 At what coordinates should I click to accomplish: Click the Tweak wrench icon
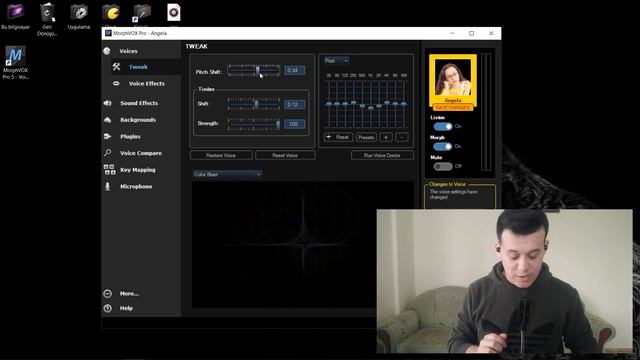point(116,67)
